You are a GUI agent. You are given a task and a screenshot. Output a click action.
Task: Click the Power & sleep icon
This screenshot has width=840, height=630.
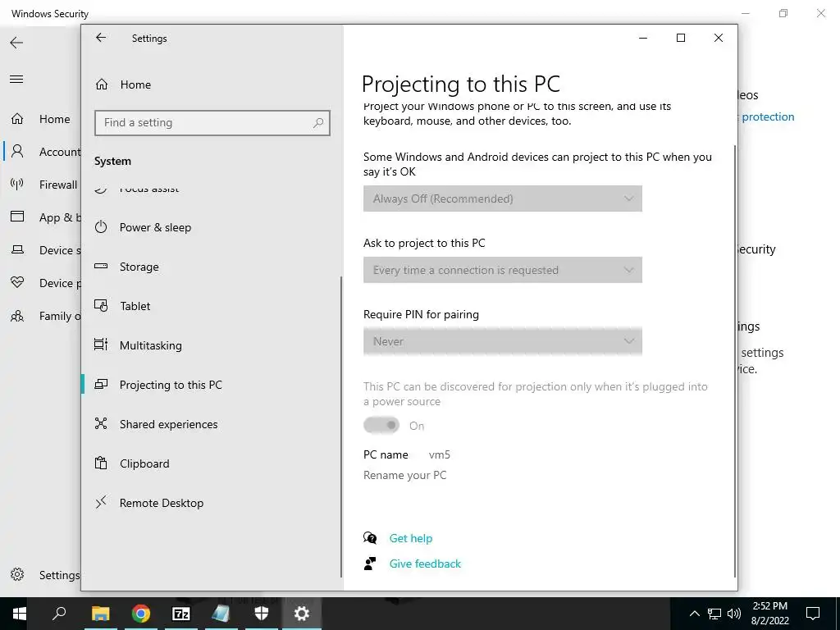point(101,226)
